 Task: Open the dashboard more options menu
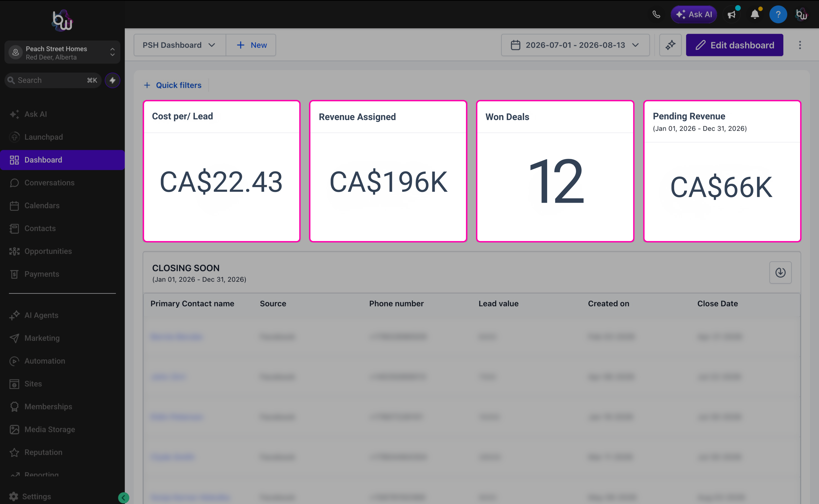[x=800, y=45]
